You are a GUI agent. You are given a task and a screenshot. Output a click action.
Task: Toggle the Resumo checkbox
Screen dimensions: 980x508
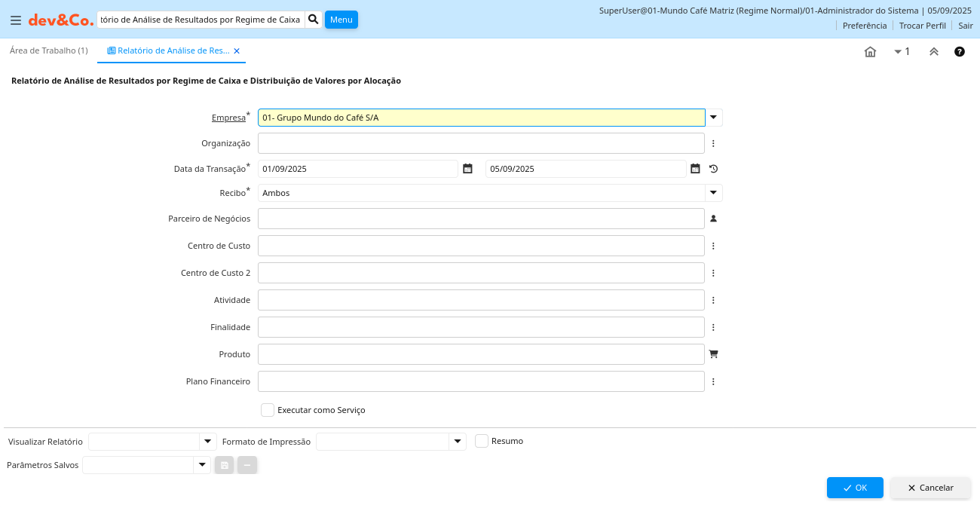(x=482, y=441)
